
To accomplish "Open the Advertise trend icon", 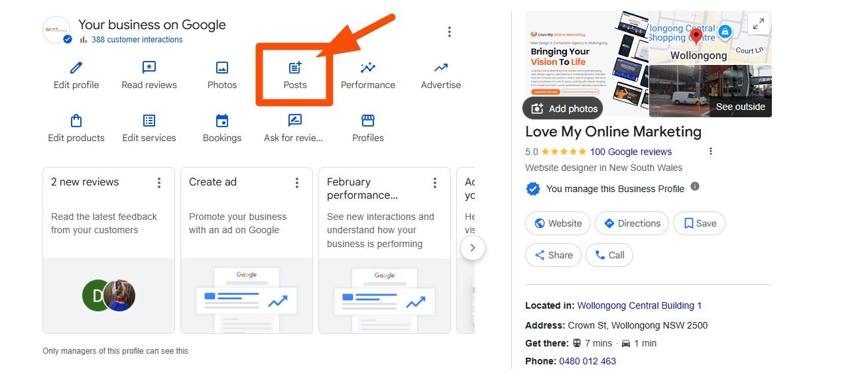I will (441, 68).
